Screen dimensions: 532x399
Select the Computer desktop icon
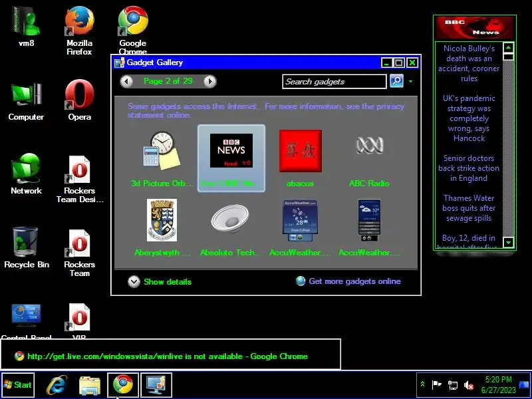pyautogui.click(x=26, y=101)
